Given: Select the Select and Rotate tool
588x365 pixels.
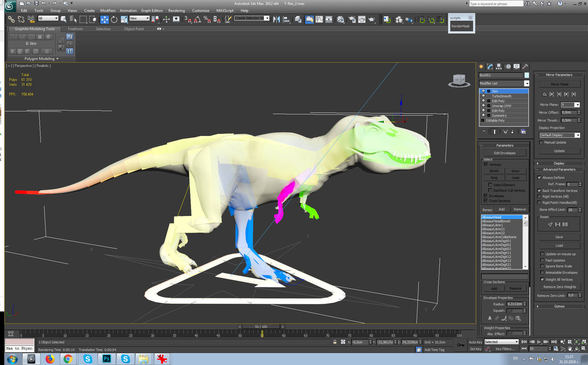Looking at the screenshot, I should [114, 19].
